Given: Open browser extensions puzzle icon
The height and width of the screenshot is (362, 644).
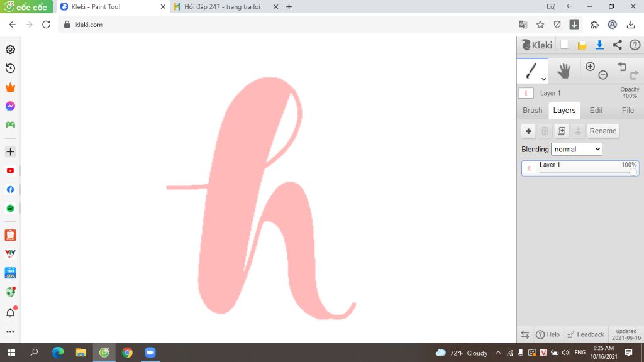Looking at the screenshot, I should (x=594, y=25).
